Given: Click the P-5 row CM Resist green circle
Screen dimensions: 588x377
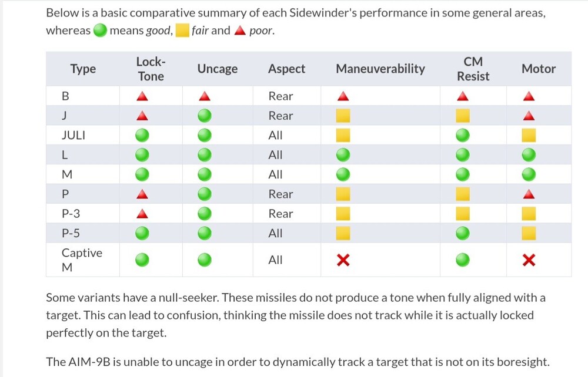Looking at the screenshot, I should (x=463, y=233).
